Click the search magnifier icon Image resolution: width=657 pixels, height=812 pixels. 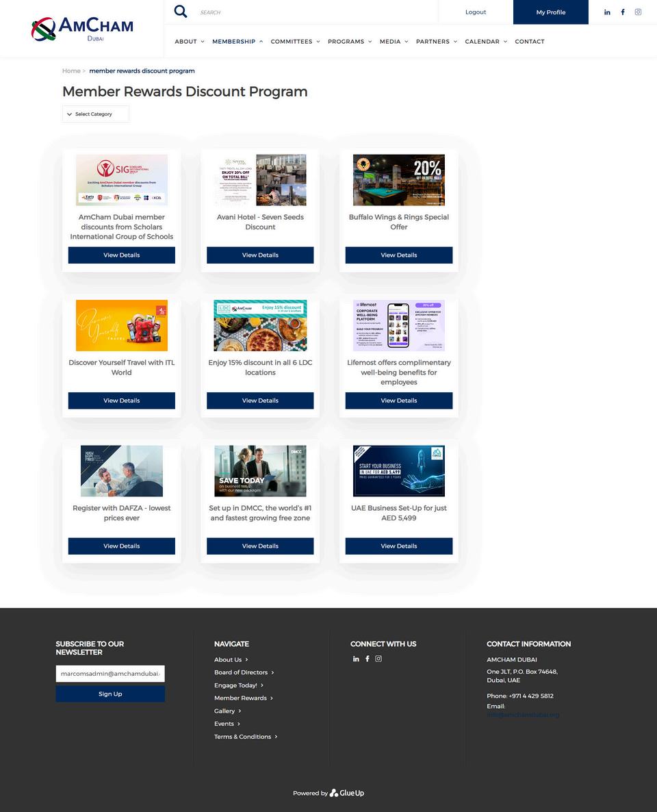tap(180, 12)
